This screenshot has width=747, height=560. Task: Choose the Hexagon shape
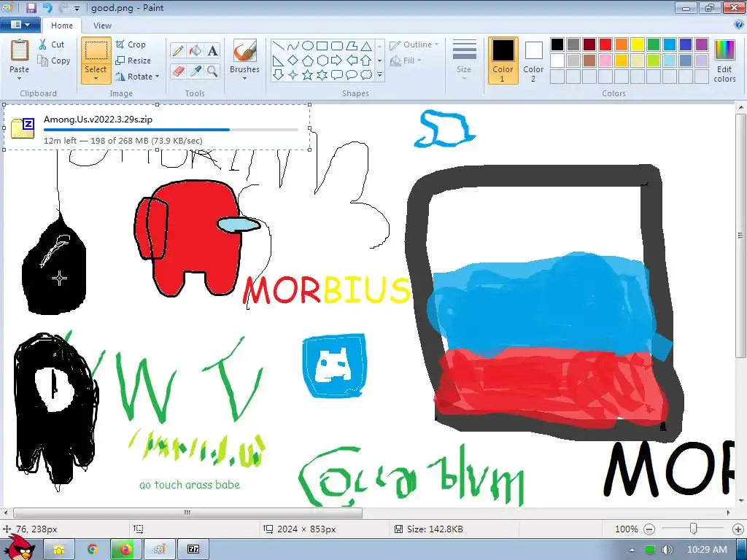[x=322, y=61]
